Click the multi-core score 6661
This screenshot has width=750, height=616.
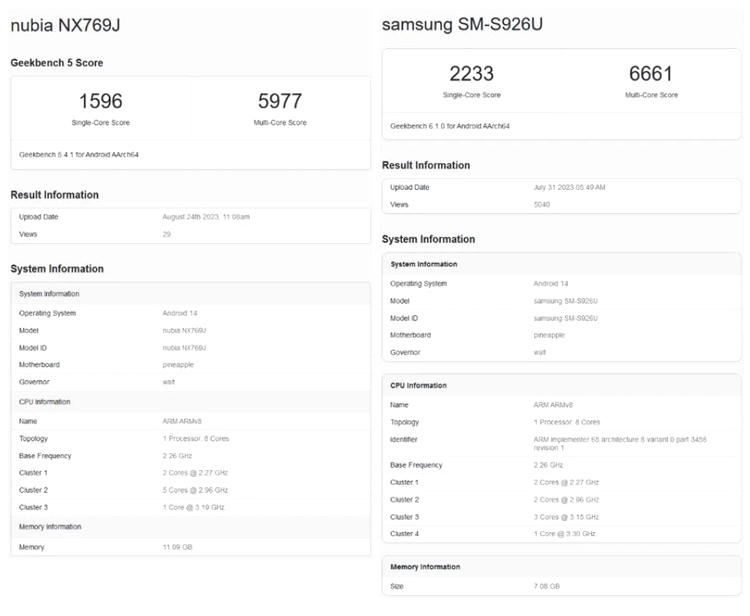(x=651, y=74)
